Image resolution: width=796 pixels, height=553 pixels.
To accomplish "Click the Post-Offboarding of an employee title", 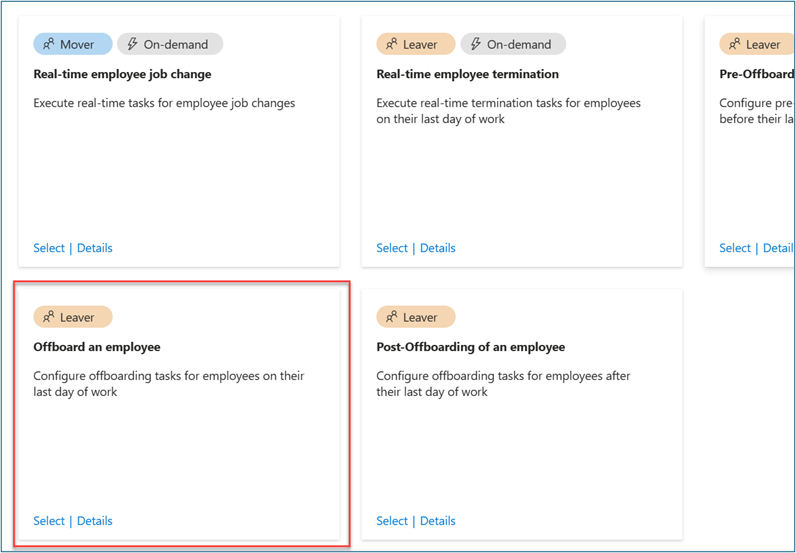I will coord(471,347).
